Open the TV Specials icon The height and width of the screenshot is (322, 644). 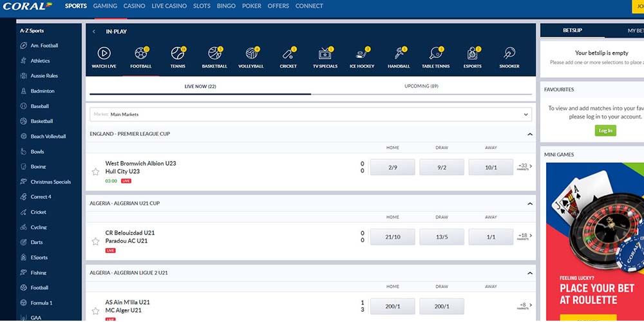(x=325, y=53)
